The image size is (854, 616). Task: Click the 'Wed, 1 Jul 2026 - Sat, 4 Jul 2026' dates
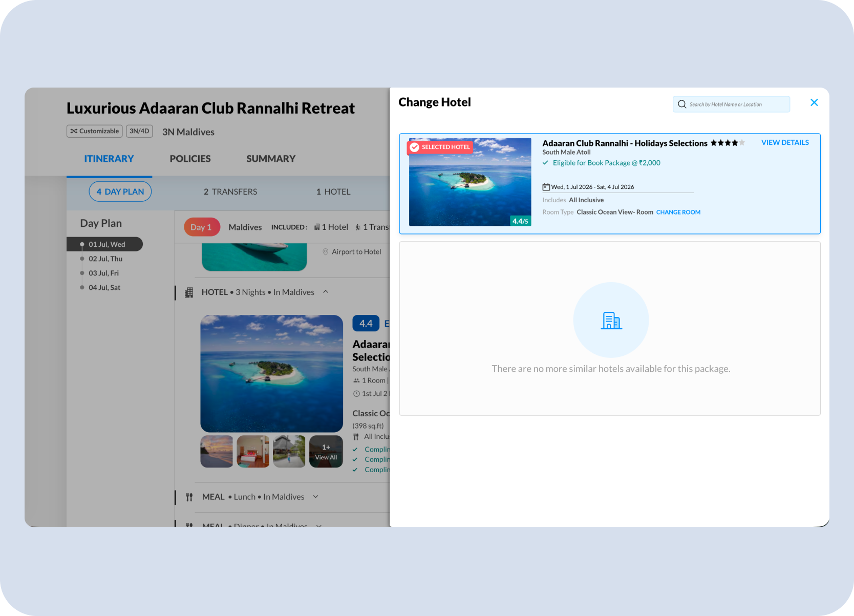(x=592, y=187)
